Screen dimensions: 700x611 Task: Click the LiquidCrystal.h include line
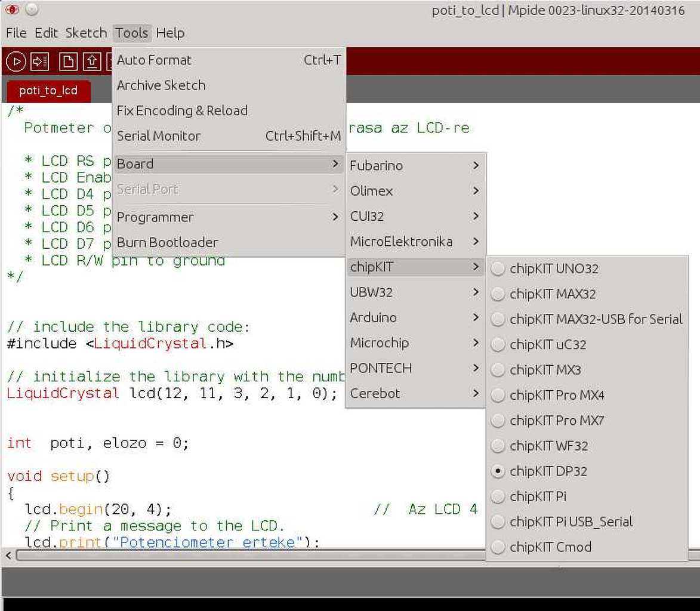point(120,344)
